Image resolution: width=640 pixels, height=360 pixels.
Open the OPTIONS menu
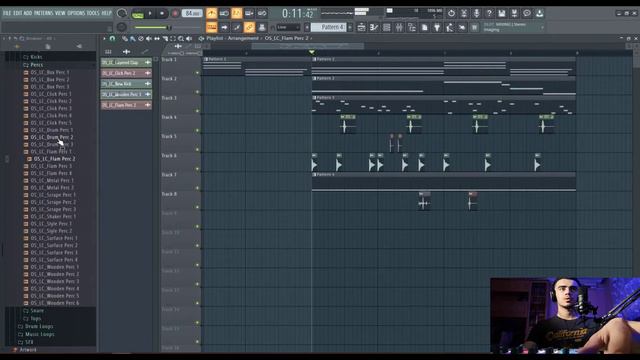[76, 13]
